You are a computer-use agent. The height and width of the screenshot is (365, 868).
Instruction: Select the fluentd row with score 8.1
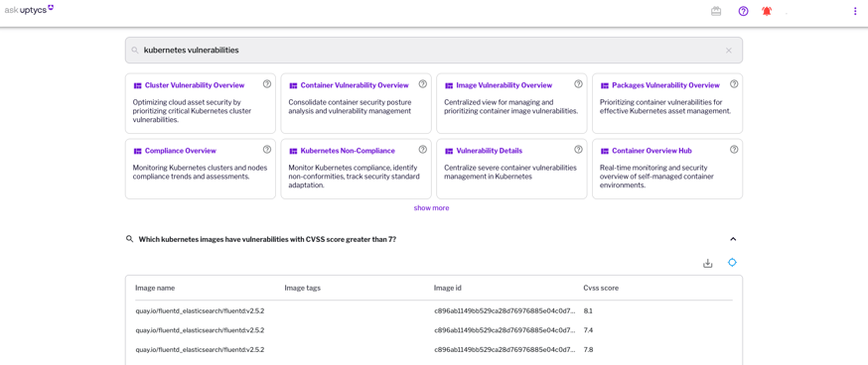coord(433,310)
